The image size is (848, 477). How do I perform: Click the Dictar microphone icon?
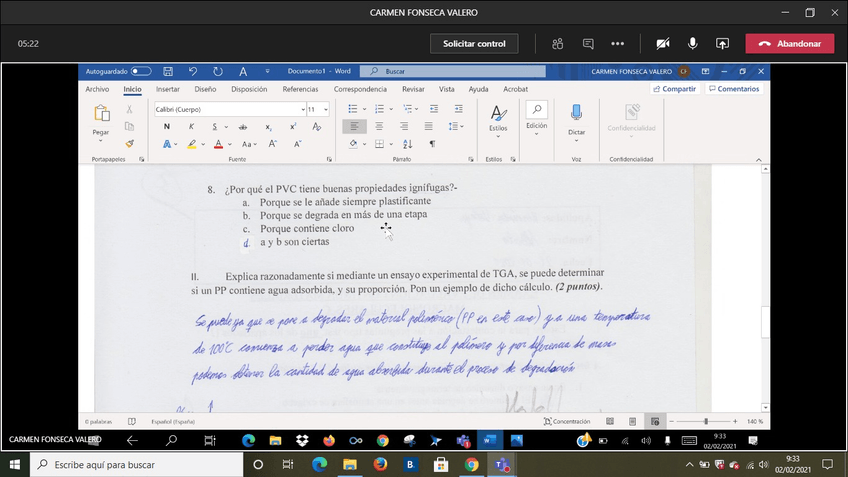coord(576,112)
